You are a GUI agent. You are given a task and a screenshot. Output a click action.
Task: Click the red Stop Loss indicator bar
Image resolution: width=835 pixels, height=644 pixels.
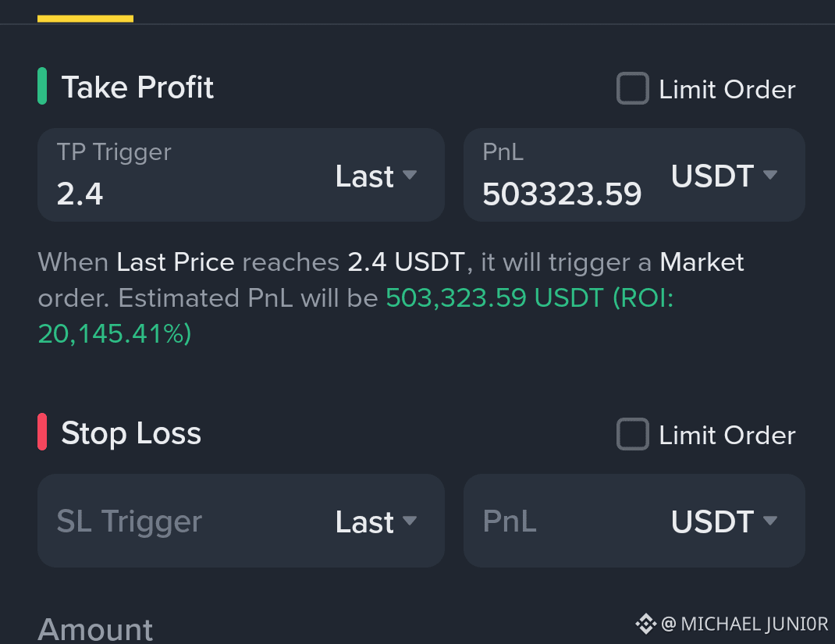pyautogui.click(x=42, y=432)
